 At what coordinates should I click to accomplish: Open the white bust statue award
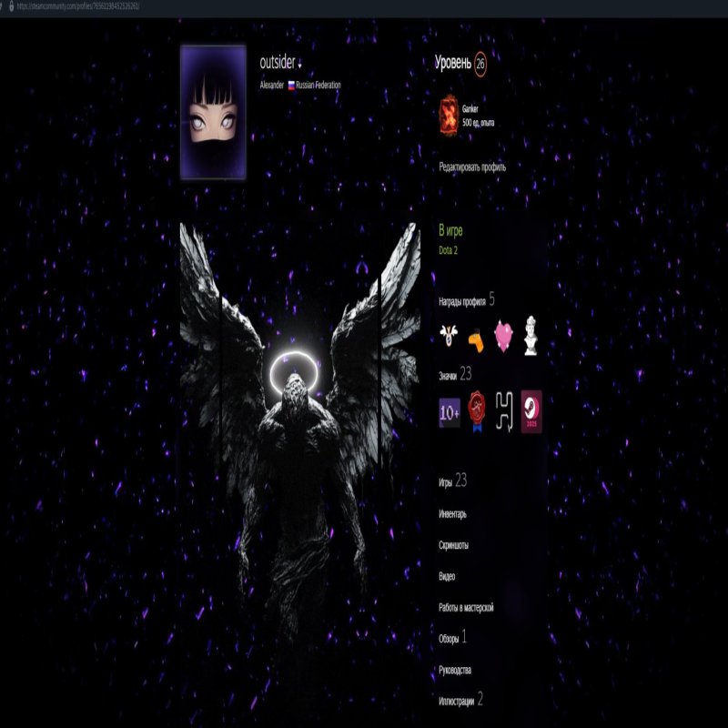point(531,336)
